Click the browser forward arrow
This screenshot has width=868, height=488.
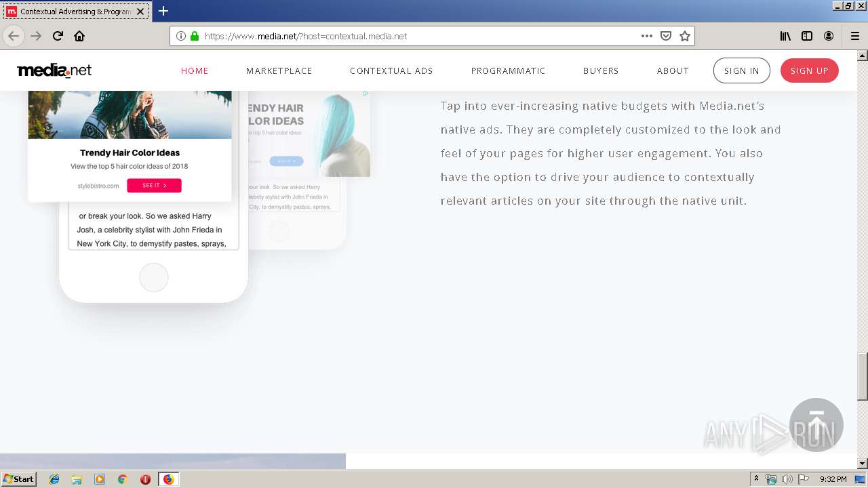tap(36, 36)
